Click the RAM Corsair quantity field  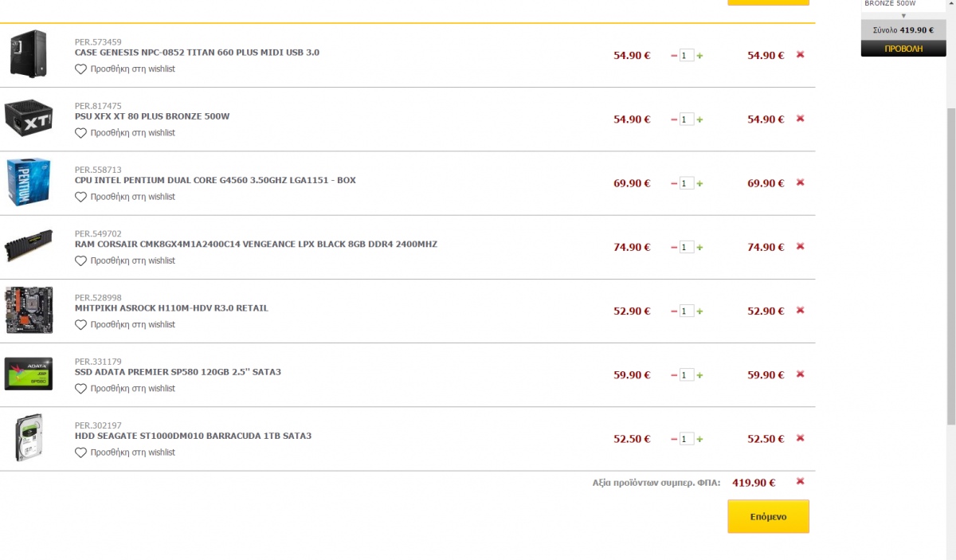click(687, 247)
